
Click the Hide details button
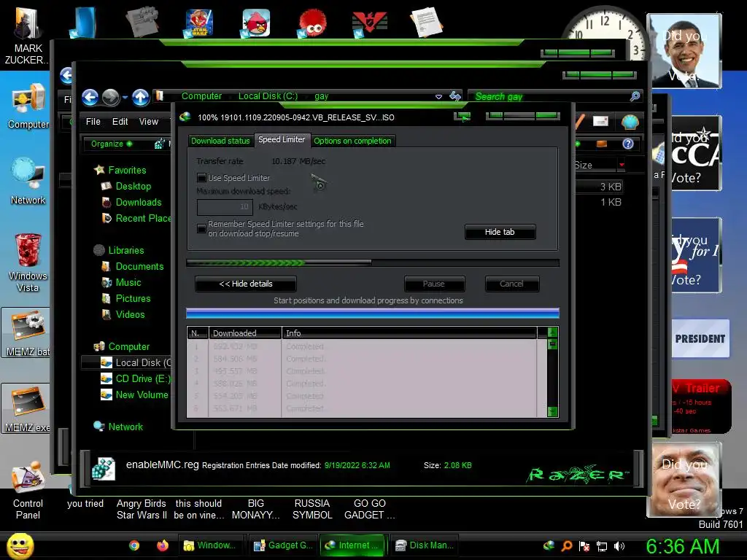[x=245, y=284]
